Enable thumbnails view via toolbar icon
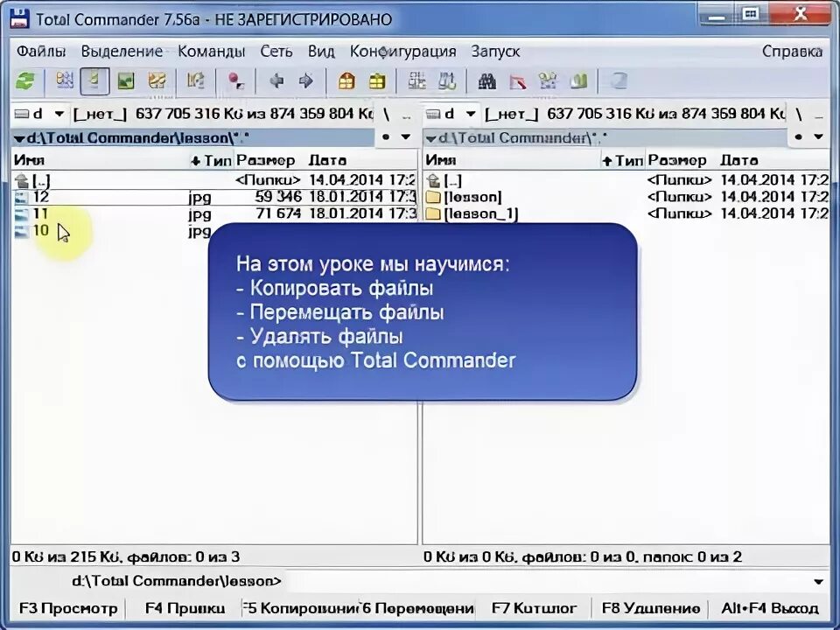This screenshot has width=840, height=630. [126, 81]
